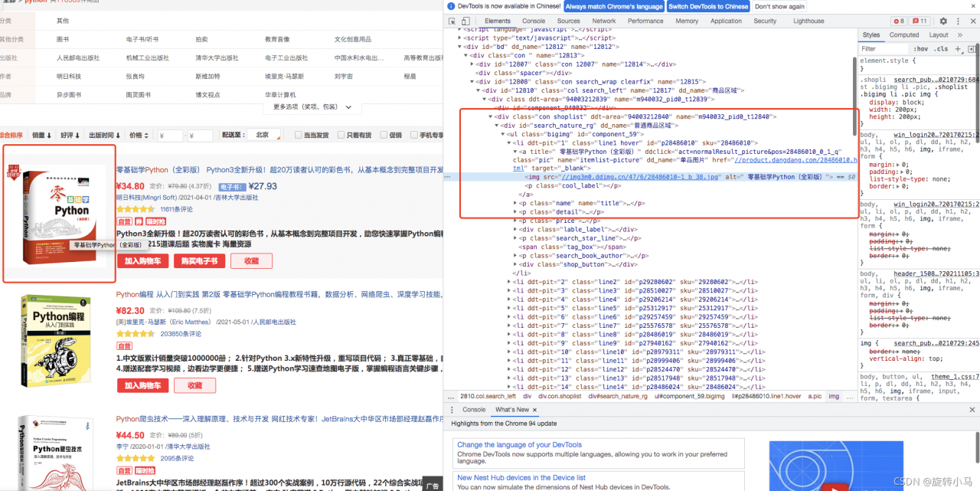Sort results by 价格
980x491 pixels.
coord(139,135)
